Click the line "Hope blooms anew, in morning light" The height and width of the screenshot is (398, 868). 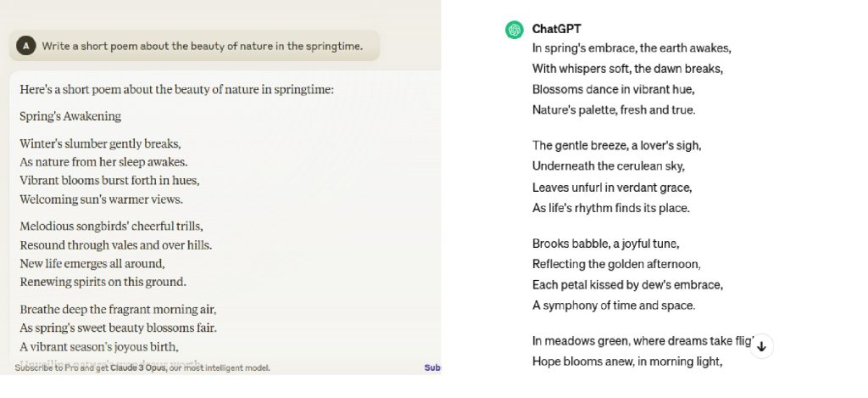coord(626,361)
